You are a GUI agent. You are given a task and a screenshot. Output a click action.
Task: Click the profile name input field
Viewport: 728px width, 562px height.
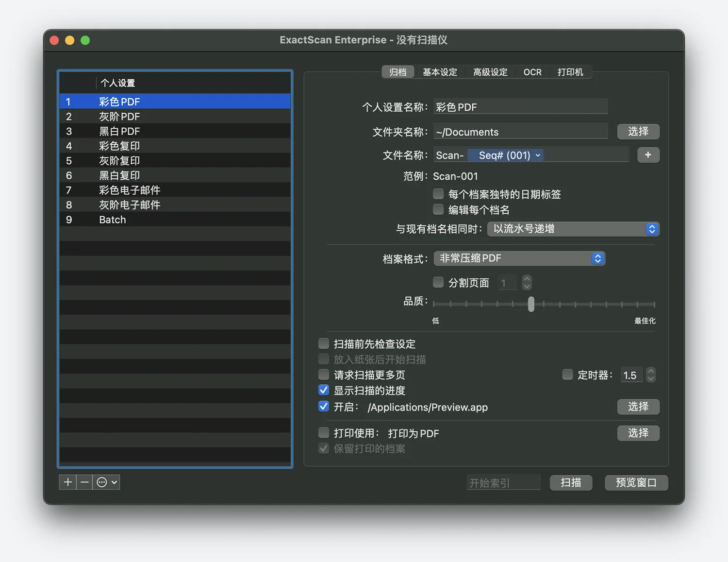(520, 106)
